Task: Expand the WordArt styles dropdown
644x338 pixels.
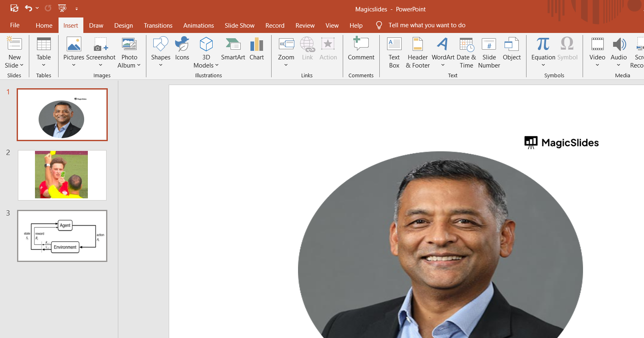Action: click(x=443, y=65)
